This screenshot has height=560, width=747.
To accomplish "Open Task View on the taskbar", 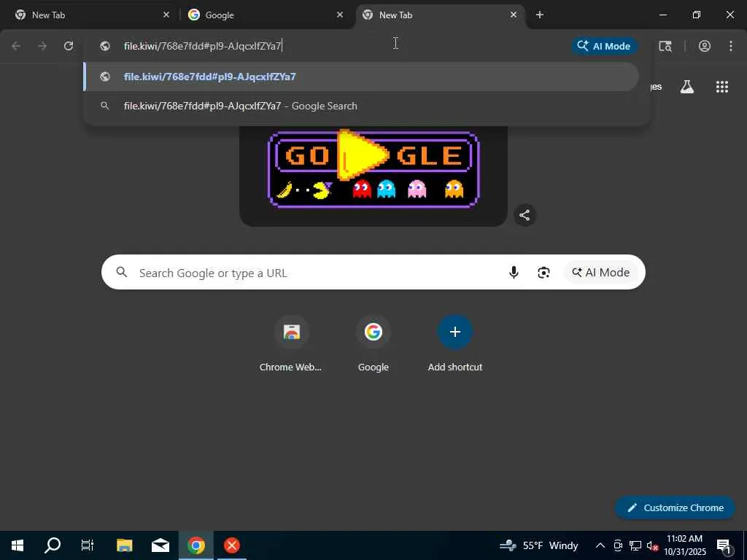I will 88,545.
